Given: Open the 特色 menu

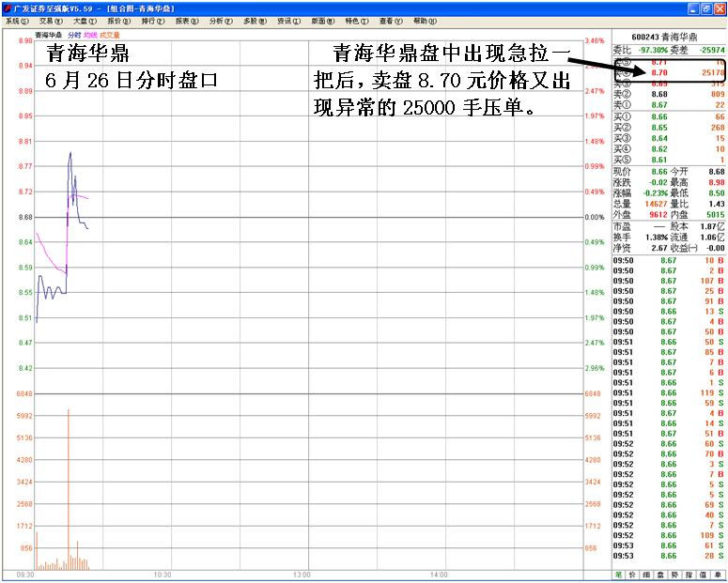Looking at the screenshot, I should (x=357, y=22).
